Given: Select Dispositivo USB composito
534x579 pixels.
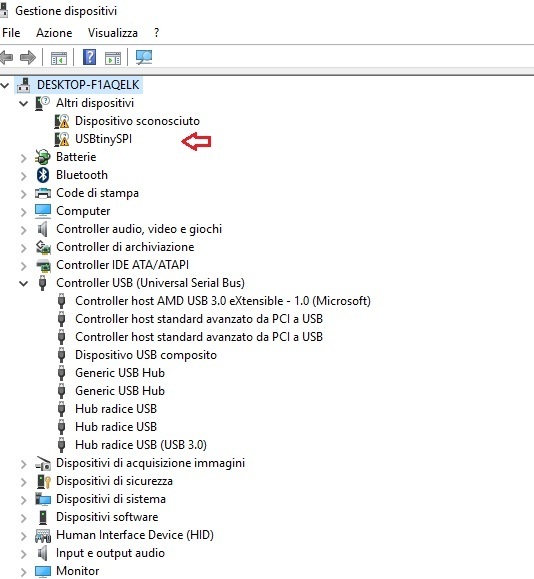Looking at the screenshot, I should [x=146, y=355].
